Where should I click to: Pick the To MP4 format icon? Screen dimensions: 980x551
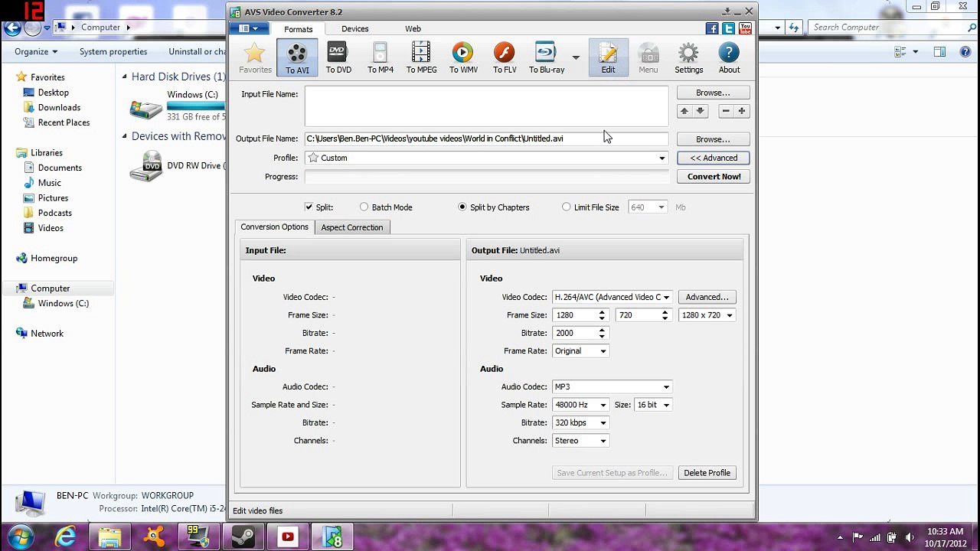tap(381, 58)
